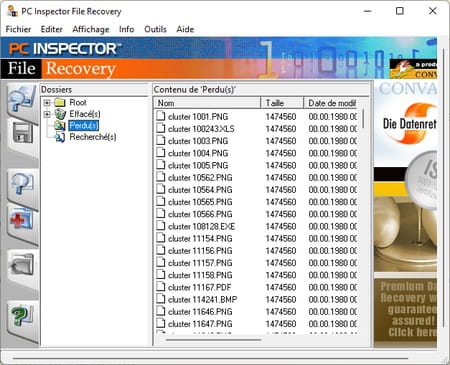Open the Outils menu
The height and width of the screenshot is (365, 450).
(155, 29)
